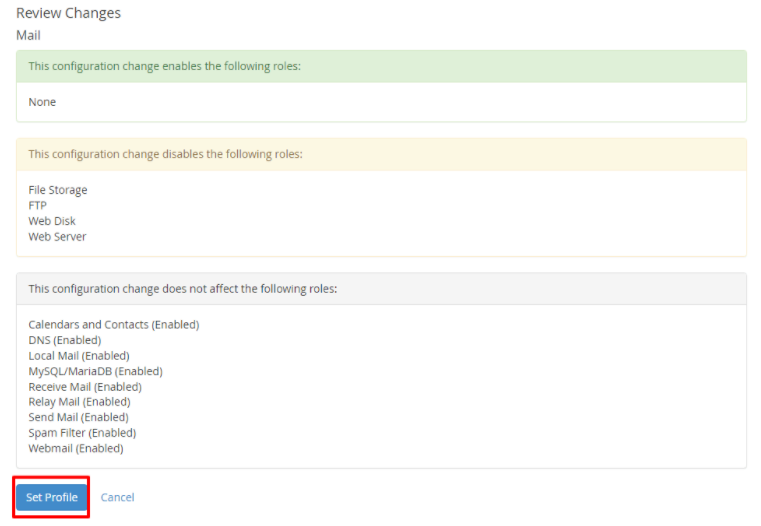Screen dimensions: 761x526
Task: Select the Local Mail (Enabled) entry
Action: [x=79, y=356]
